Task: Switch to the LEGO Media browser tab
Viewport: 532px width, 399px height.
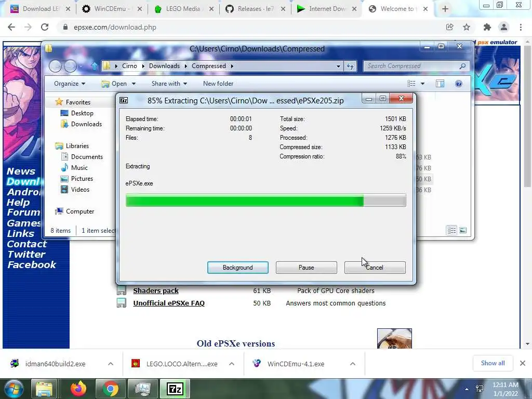Action: coord(184,9)
